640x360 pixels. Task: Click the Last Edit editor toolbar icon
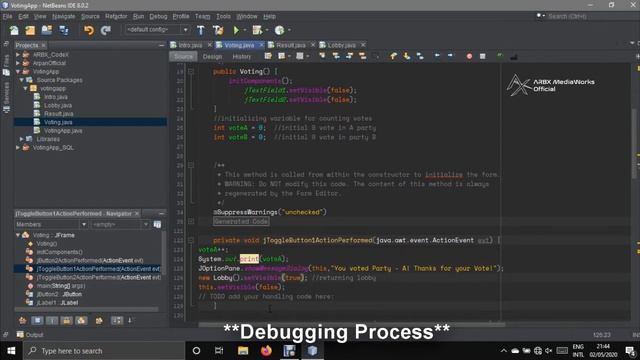(268, 56)
